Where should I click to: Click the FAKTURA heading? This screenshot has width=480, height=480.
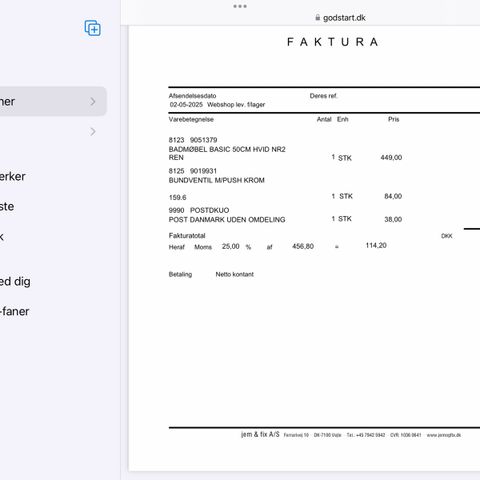tap(332, 42)
